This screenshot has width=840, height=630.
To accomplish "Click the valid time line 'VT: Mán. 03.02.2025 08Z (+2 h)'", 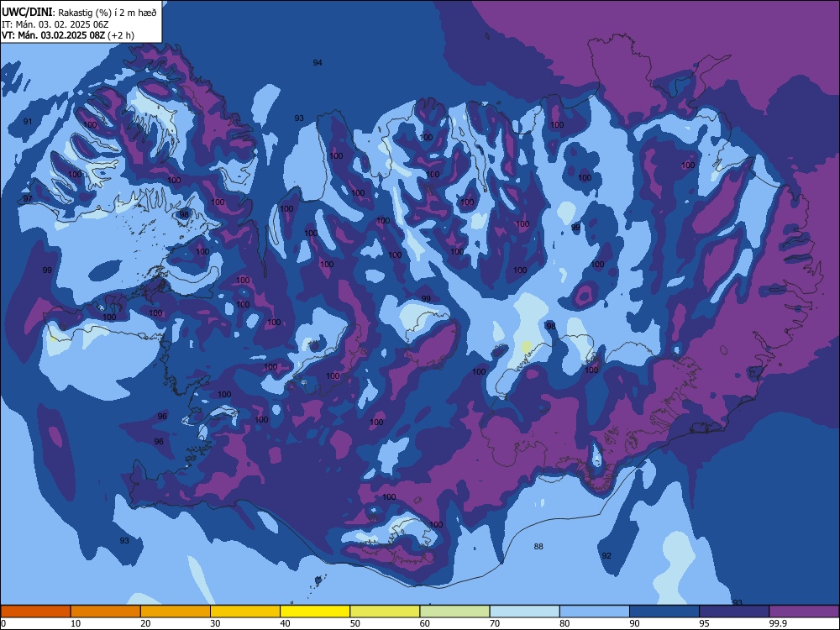I will point(68,35).
